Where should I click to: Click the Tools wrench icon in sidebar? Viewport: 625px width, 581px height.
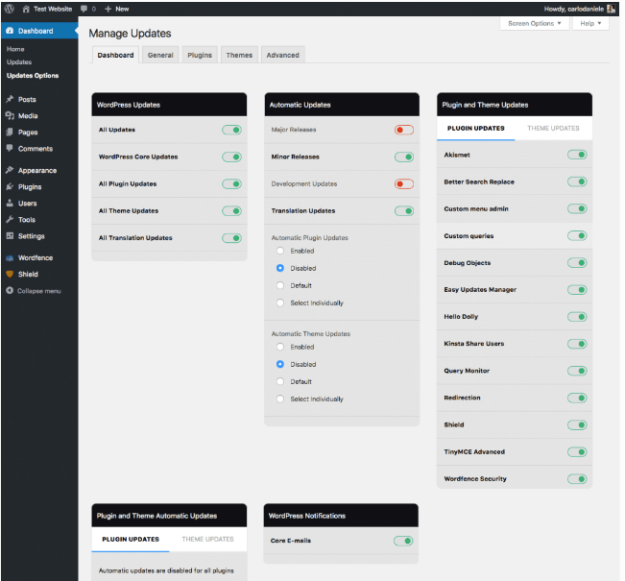tap(10, 219)
